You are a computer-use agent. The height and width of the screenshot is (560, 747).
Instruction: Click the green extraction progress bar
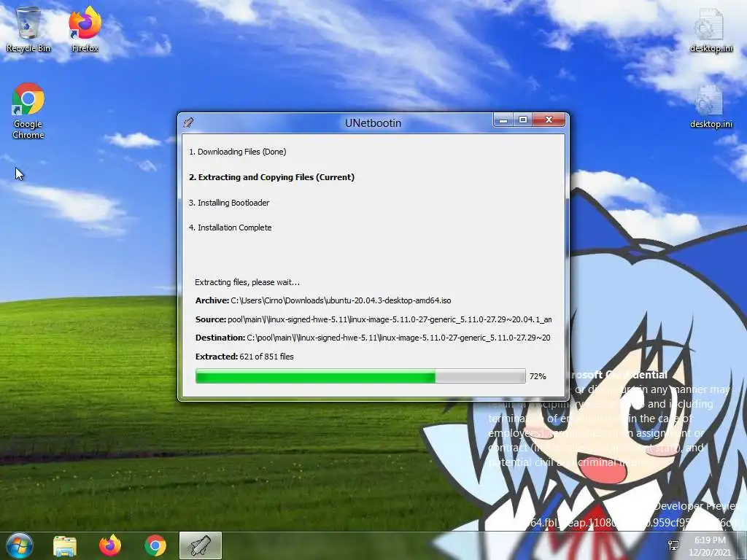point(360,376)
